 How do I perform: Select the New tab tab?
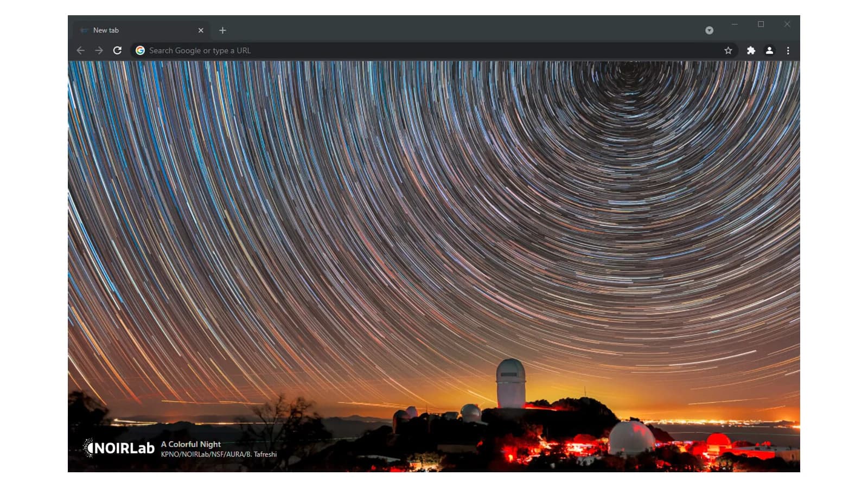pyautogui.click(x=142, y=30)
